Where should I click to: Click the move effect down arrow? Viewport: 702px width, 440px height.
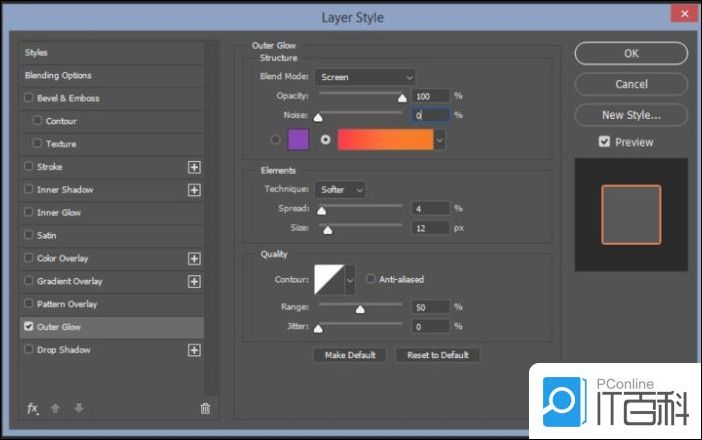79,408
